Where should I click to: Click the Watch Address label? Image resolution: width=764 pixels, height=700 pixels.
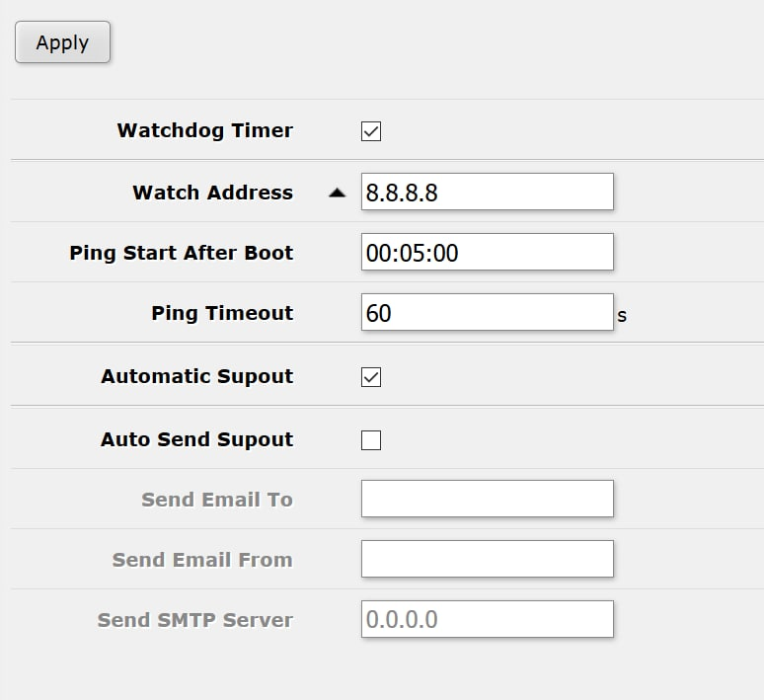tap(213, 193)
